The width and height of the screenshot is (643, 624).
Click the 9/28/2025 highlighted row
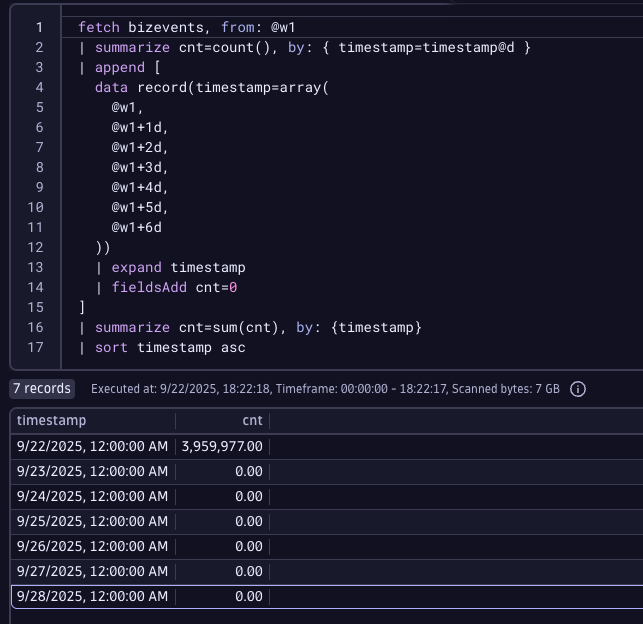(92, 596)
